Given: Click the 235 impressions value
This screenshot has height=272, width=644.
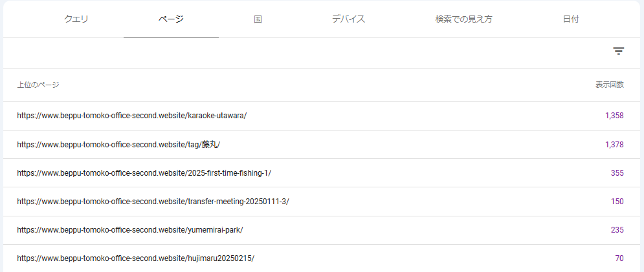Looking at the screenshot, I should coord(617,230).
